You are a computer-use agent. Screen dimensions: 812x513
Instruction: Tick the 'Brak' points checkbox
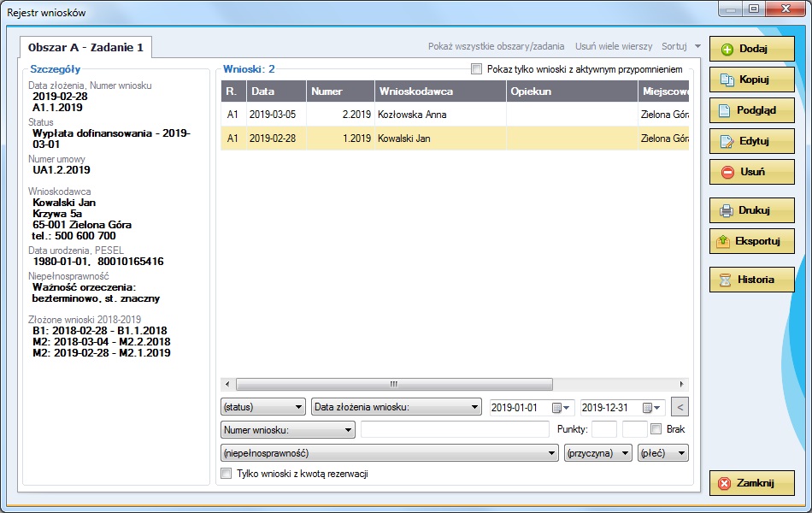656,429
